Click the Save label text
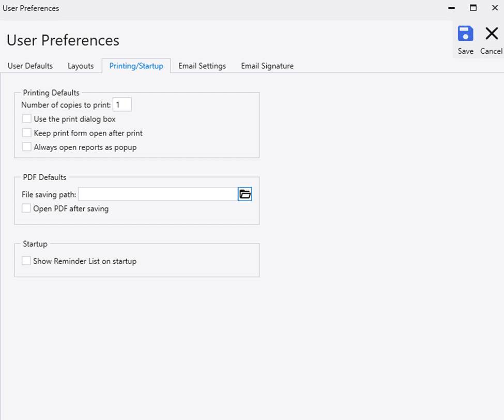Viewport: 504px width, 420px height. [x=465, y=51]
